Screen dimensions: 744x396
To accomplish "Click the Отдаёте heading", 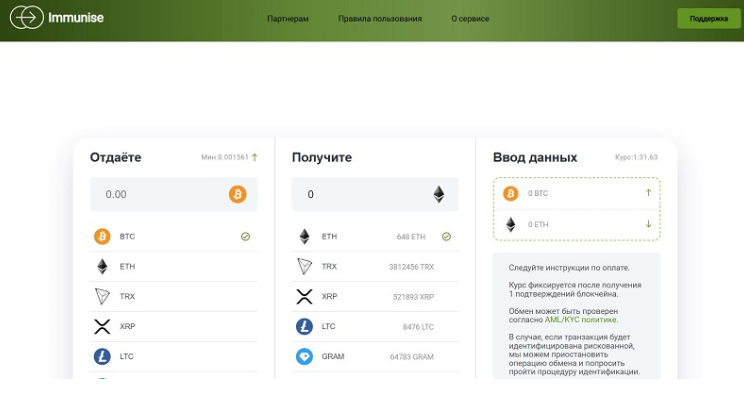I will tap(116, 157).
